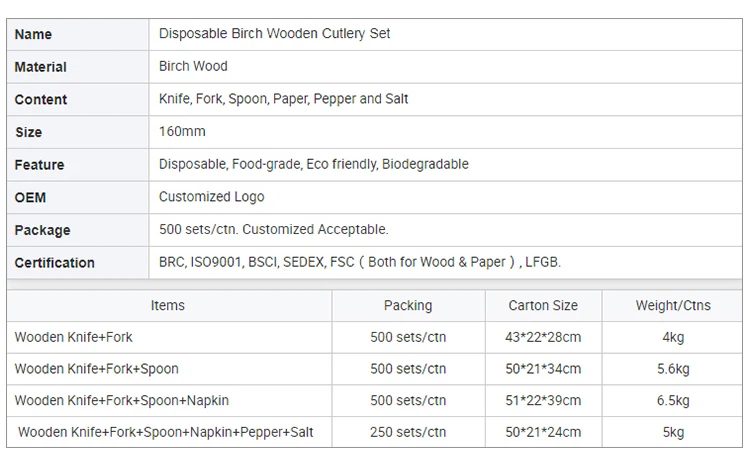Click the Weight/Ctns column header

(x=673, y=305)
